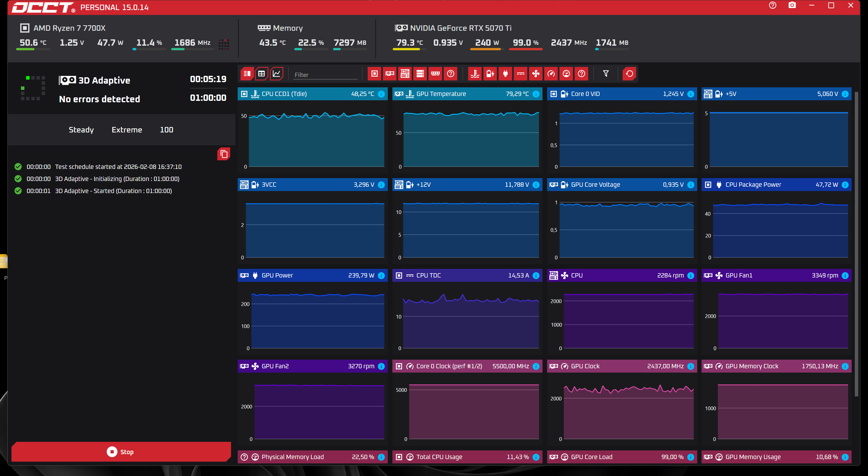Toggle voltage sensor type filter

pos(490,74)
